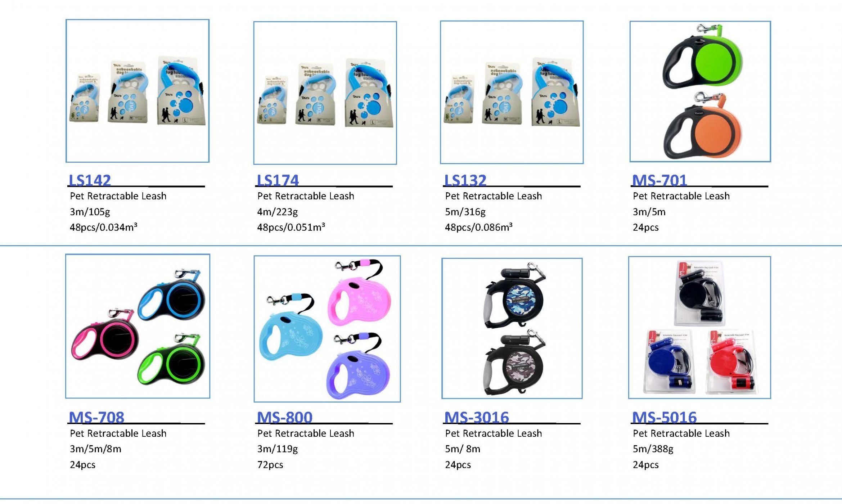Screen dimensions: 842x504
Task: Open the LS174 leash product photo
Action: [x=325, y=93]
